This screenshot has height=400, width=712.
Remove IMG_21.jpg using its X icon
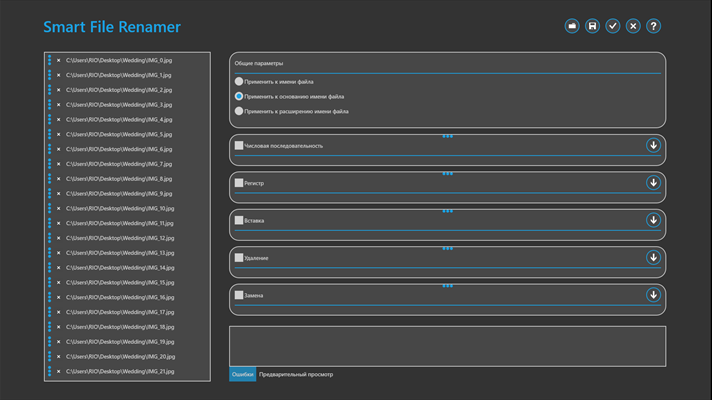click(59, 371)
